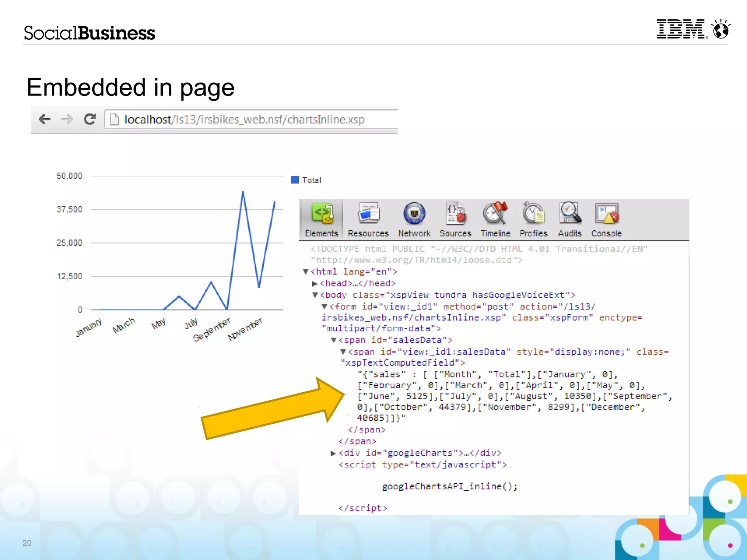Image resolution: width=747 pixels, height=560 pixels.
Task: Select the script type=text/javascript line
Action: [x=422, y=465]
